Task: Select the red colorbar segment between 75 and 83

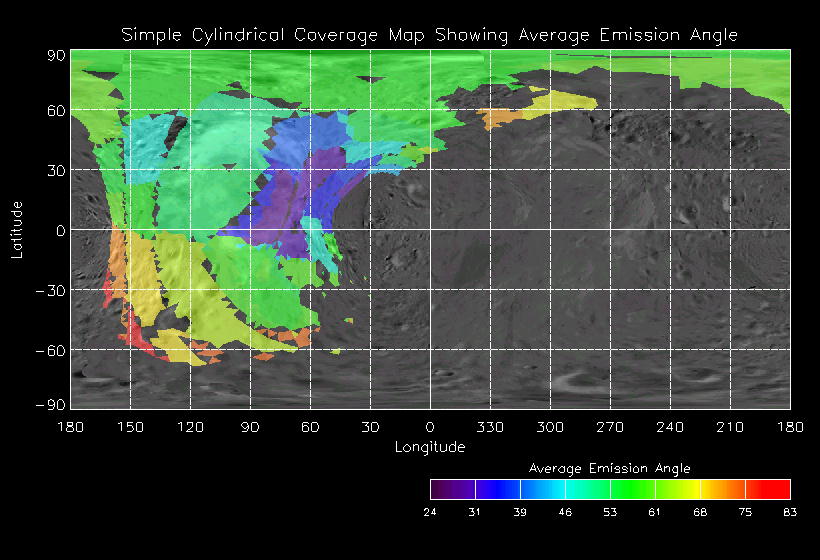Action: (767, 489)
